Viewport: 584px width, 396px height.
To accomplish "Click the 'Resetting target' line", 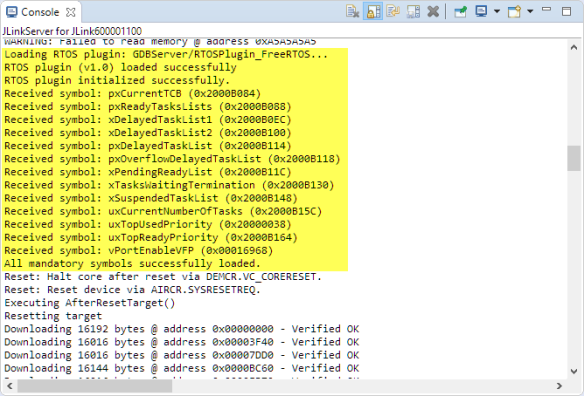I will click(53, 316).
